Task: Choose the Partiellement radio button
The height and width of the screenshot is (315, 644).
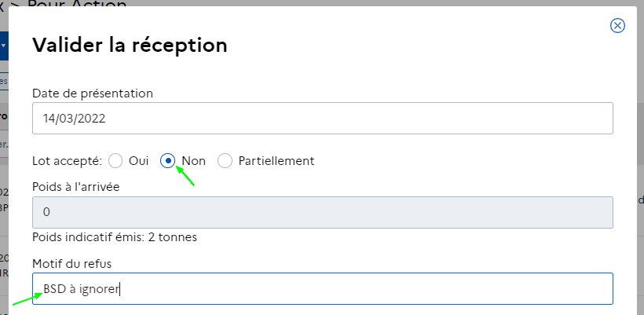Action: pyautogui.click(x=225, y=161)
